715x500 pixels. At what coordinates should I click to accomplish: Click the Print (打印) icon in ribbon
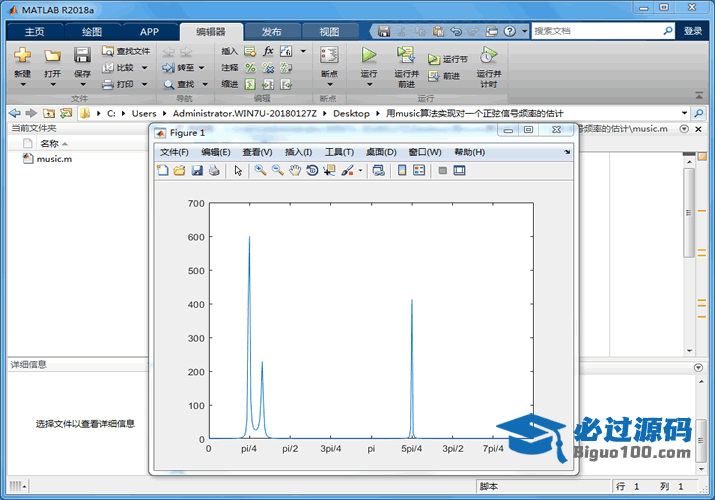pos(118,84)
